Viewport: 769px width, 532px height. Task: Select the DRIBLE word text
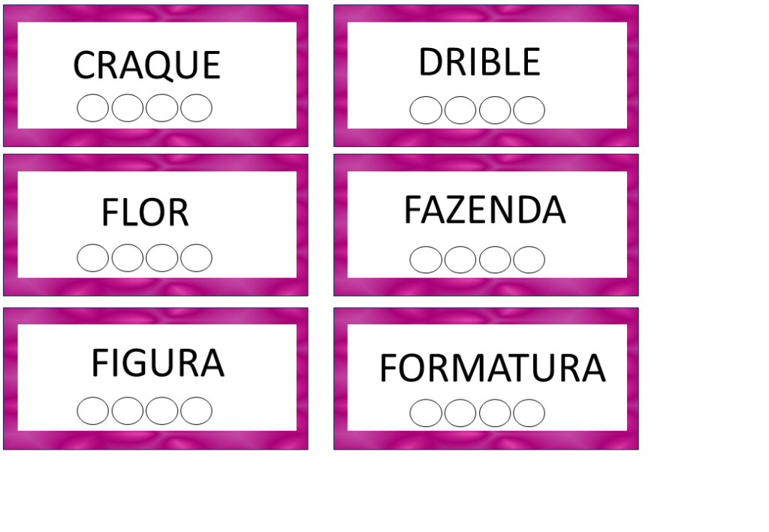[x=479, y=62]
